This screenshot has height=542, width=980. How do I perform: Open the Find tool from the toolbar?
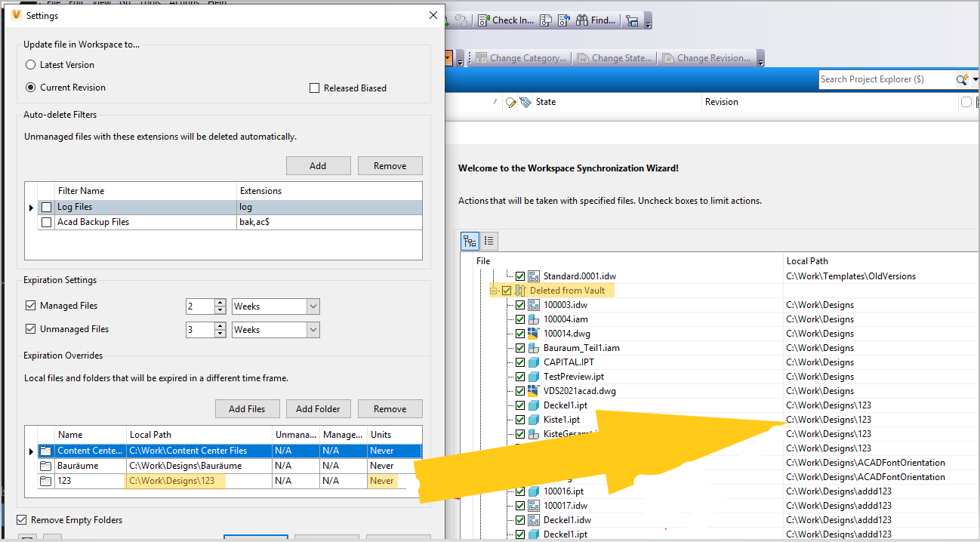pyautogui.click(x=596, y=20)
